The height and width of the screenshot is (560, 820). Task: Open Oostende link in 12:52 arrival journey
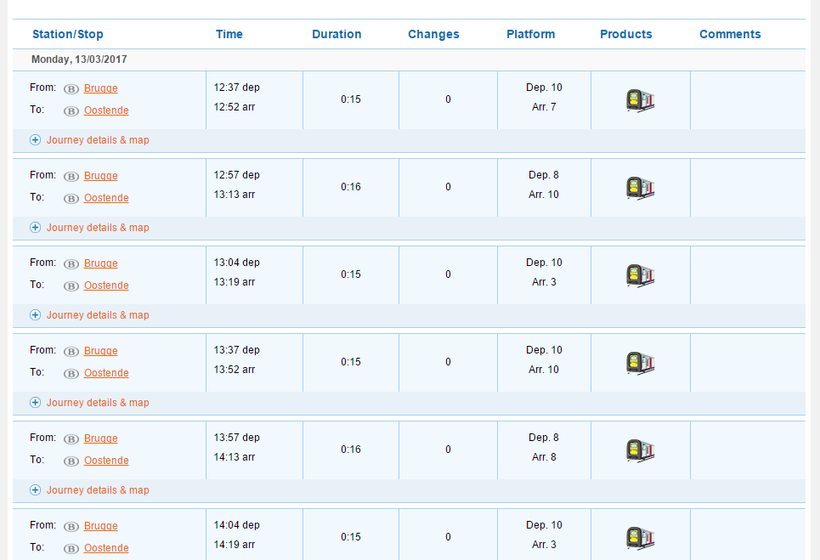tap(106, 111)
